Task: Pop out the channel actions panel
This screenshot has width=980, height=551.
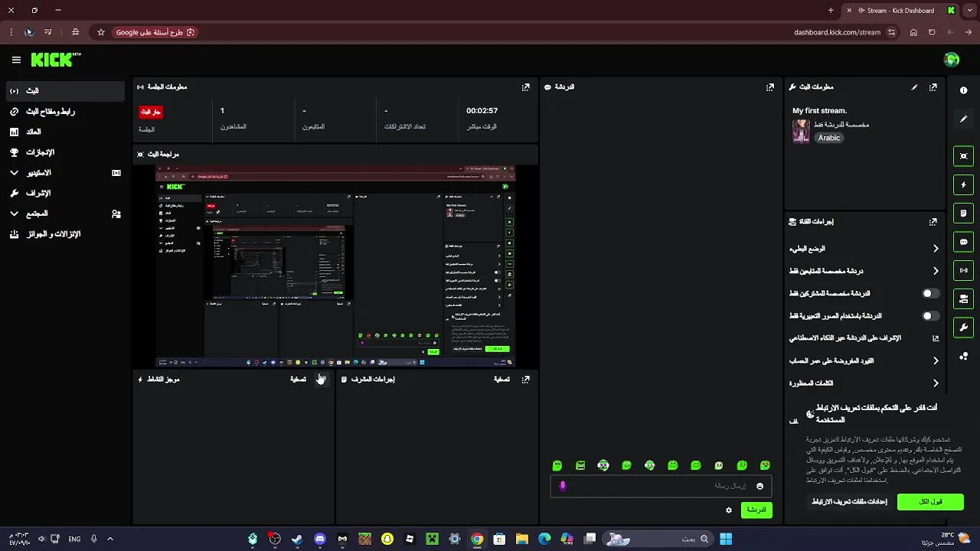Action: 933,222
